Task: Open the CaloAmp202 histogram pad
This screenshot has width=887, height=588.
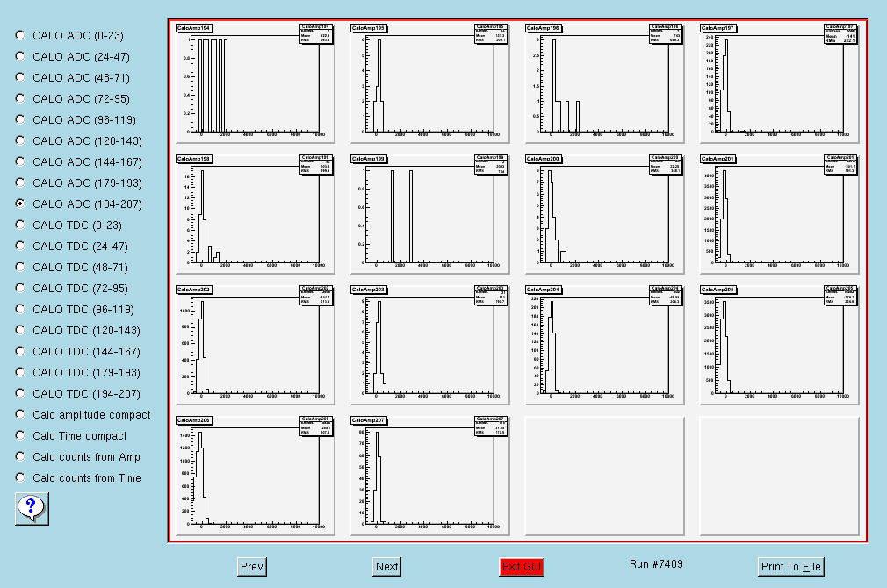Action: (256, 345)
